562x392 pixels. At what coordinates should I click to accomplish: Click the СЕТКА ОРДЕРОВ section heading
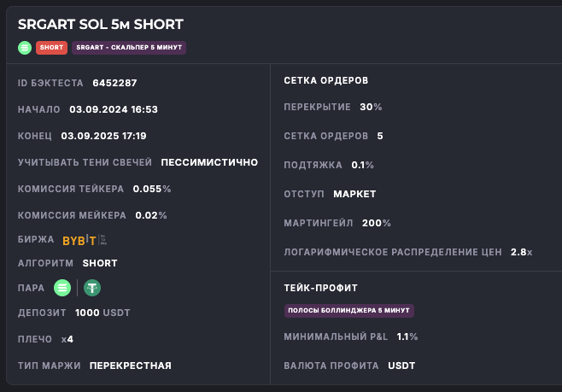tap(325, 80)
